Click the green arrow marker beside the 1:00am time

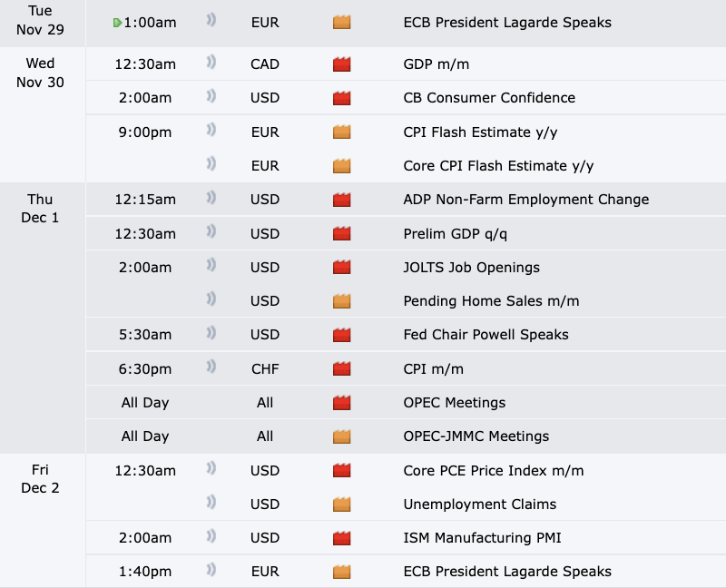(x=118, y=22)
